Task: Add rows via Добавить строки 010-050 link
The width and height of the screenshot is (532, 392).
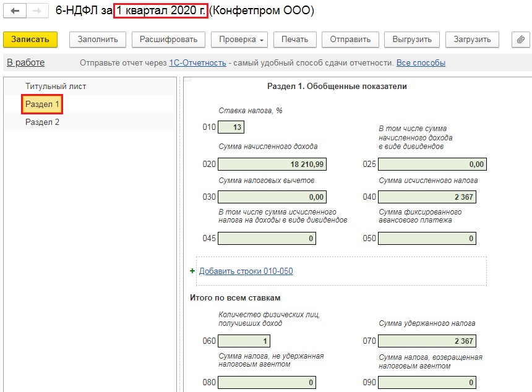Action: (246, 271)
